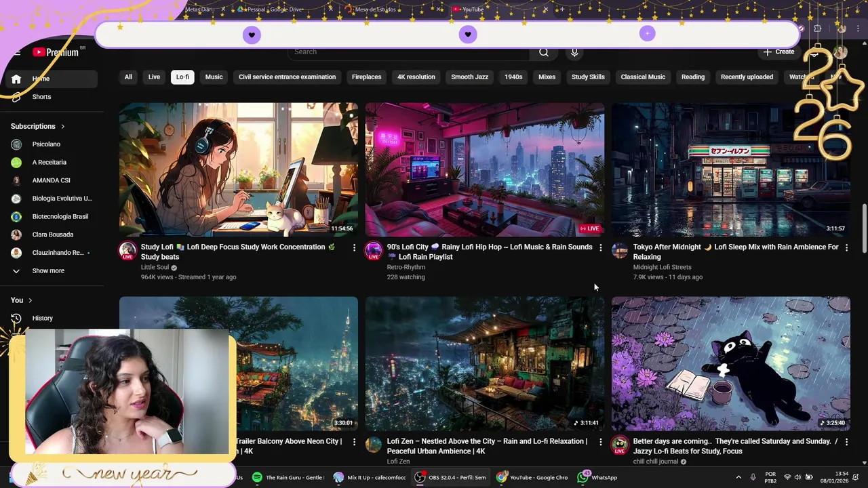Expand the You section
Viewport: 868px width, 488px height.
coord(22,300)
